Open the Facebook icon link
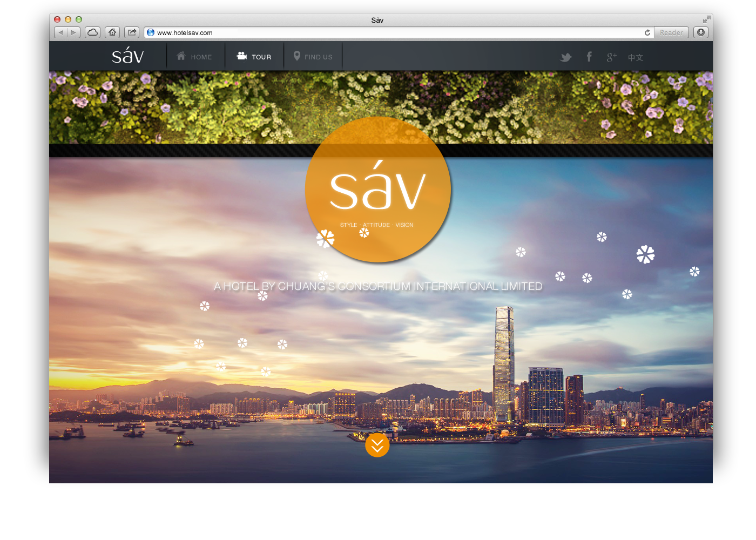 click(589, 57)
